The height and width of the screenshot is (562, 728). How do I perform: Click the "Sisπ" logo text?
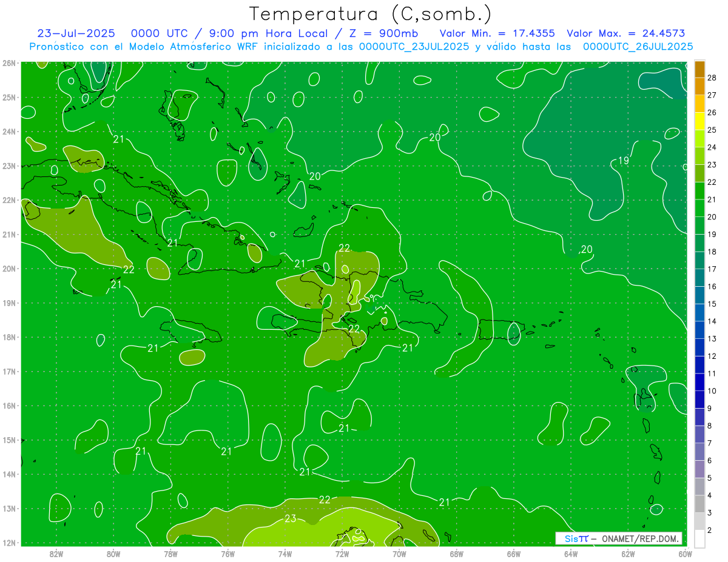click(x=576, y=538)
